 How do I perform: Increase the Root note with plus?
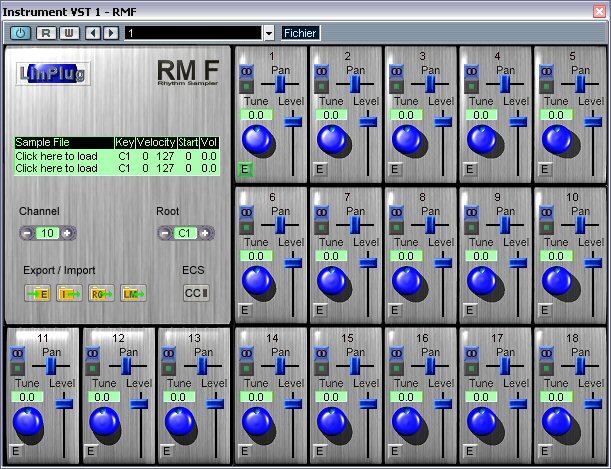pos(205,233)
